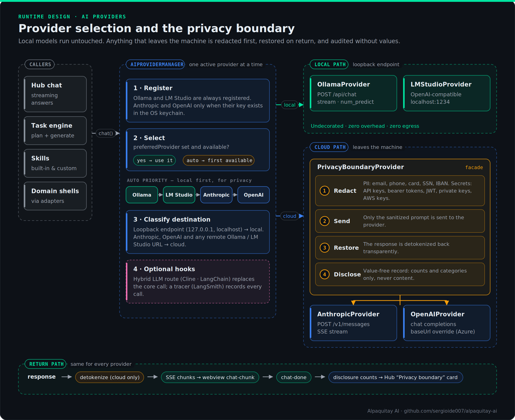Click the 'auto → first available' pill
515x420 pixels.
(219, 160)
